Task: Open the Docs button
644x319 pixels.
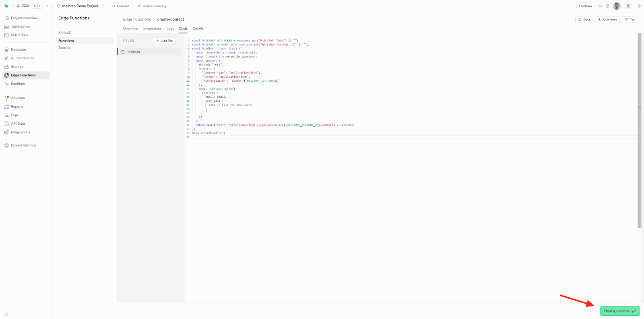Action: click(x=584, y=19)
